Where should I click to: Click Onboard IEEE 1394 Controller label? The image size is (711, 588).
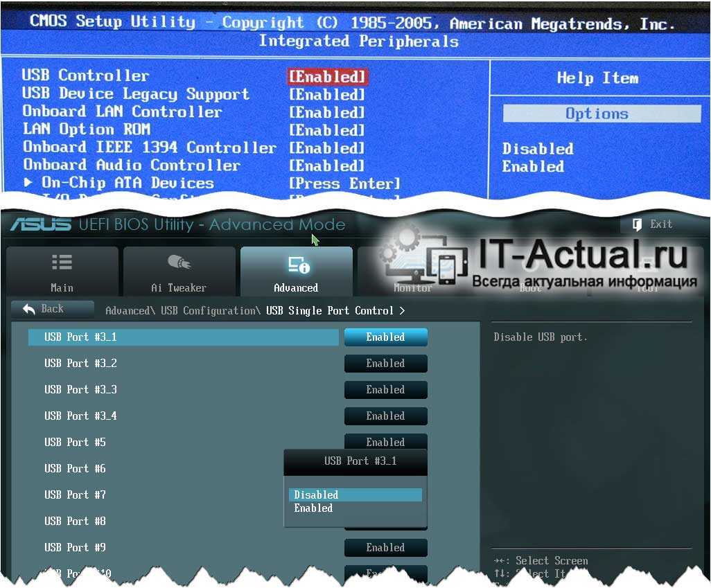150,148
